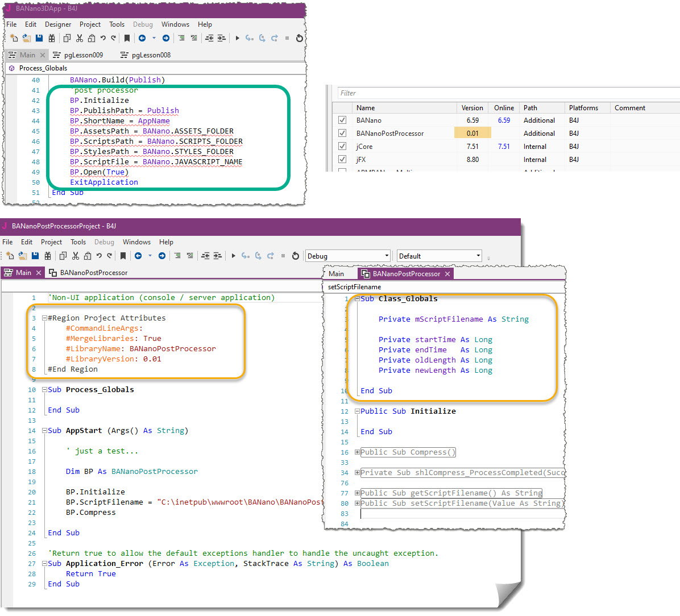
Task: Switch to pgLesson008 tab
Action: pyautogui.click(x=146, y=55)
